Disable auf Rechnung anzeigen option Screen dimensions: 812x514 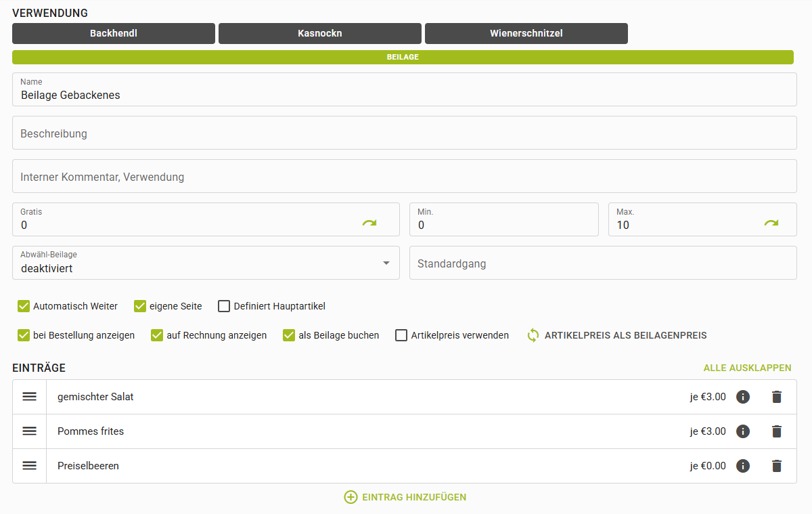[x=158, y=335]
